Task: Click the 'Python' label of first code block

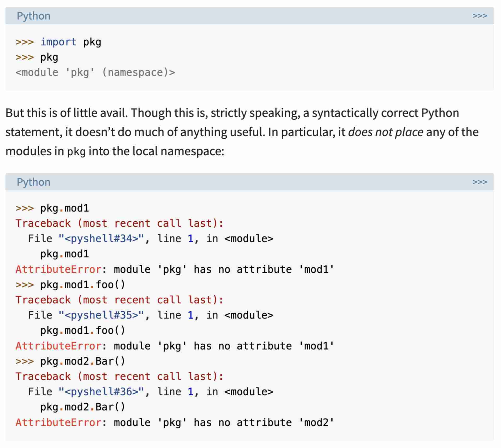Action: click(x=34, y=16)
